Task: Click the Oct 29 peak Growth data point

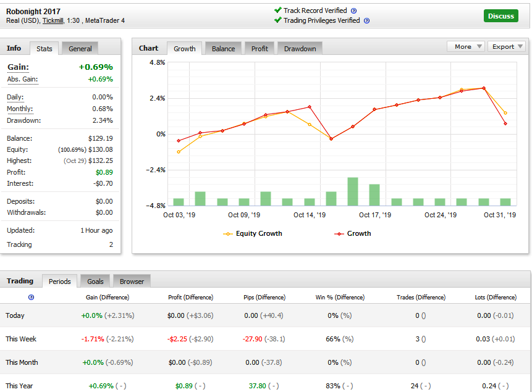Action: 484,88
